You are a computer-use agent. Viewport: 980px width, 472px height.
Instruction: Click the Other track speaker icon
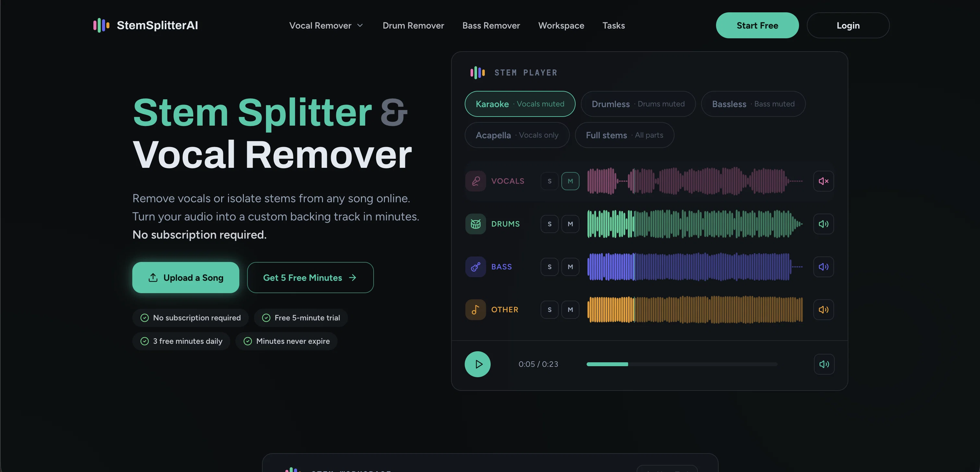(824, 310)
